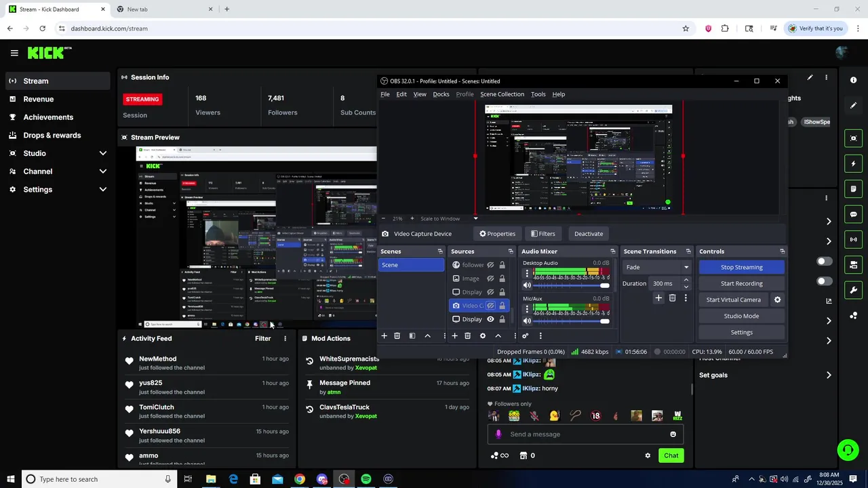Image resolution: width=868 pixels, height=488 pixels.
Task: Open Mic/Aux three-dot options
Action: pyautogui.click(x=527, y=309)
